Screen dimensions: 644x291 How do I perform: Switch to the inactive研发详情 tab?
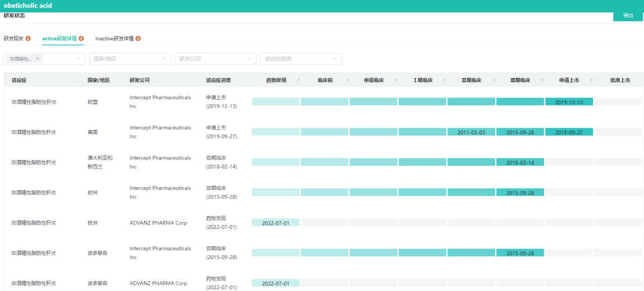click(x=114, y=38)
